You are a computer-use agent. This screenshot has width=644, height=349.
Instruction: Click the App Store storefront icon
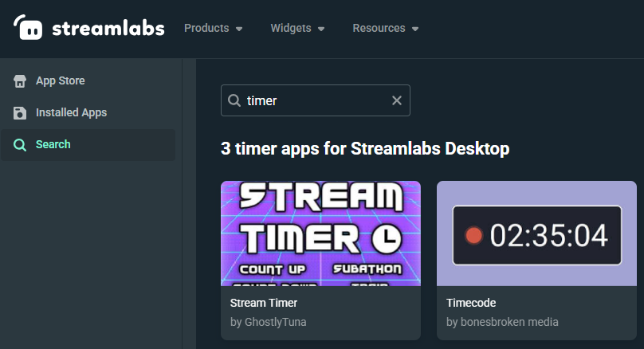(x=20, y=81)
